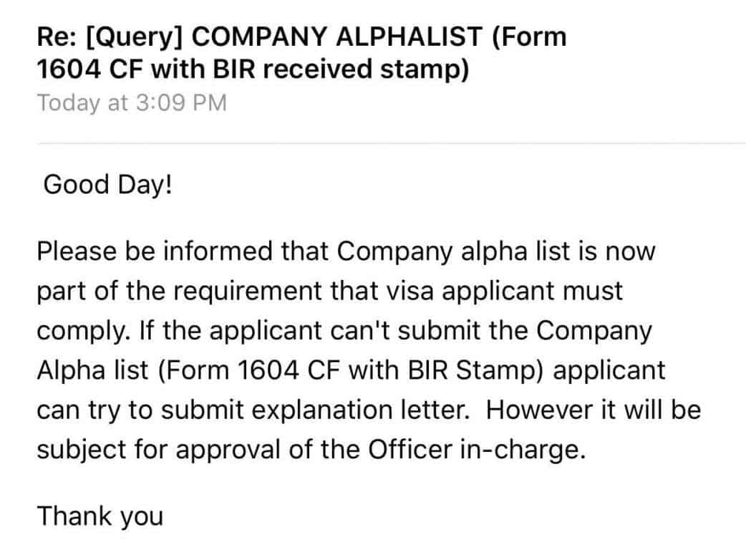Click "COMPANY ALPHALIST" in the subject
The image size is (746, 560).
click(339, 36)
